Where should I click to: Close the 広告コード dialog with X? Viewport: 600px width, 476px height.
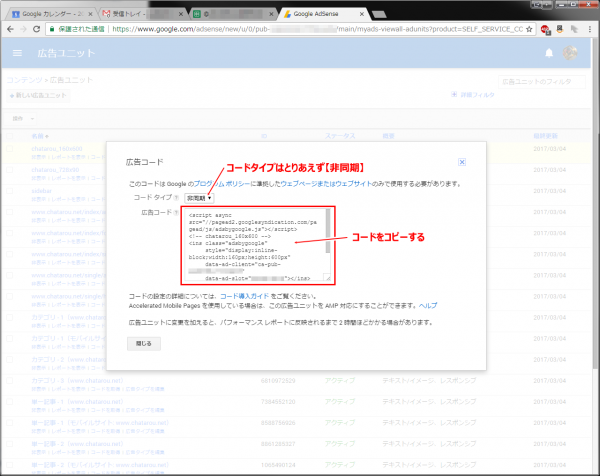[462, 162]
